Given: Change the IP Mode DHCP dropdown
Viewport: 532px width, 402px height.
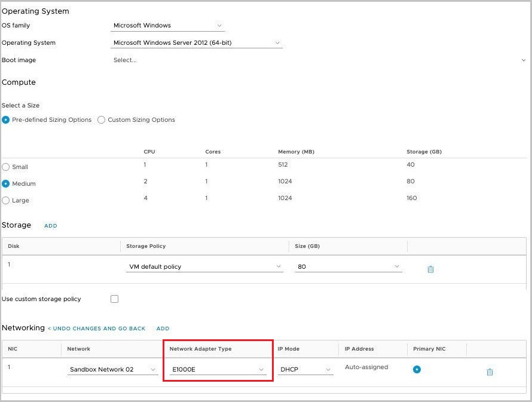Looking at the screenshot, I should pos(305,370).
